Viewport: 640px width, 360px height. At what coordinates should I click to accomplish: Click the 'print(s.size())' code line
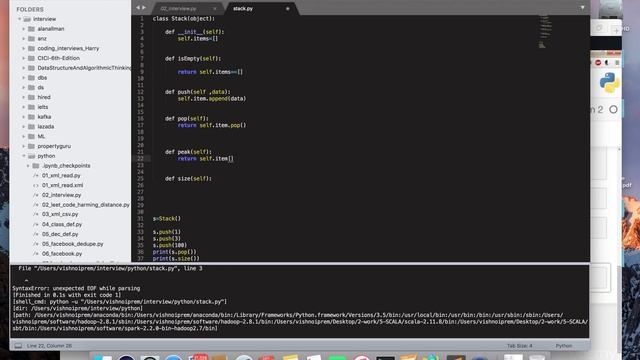click(x=176, y=258)
